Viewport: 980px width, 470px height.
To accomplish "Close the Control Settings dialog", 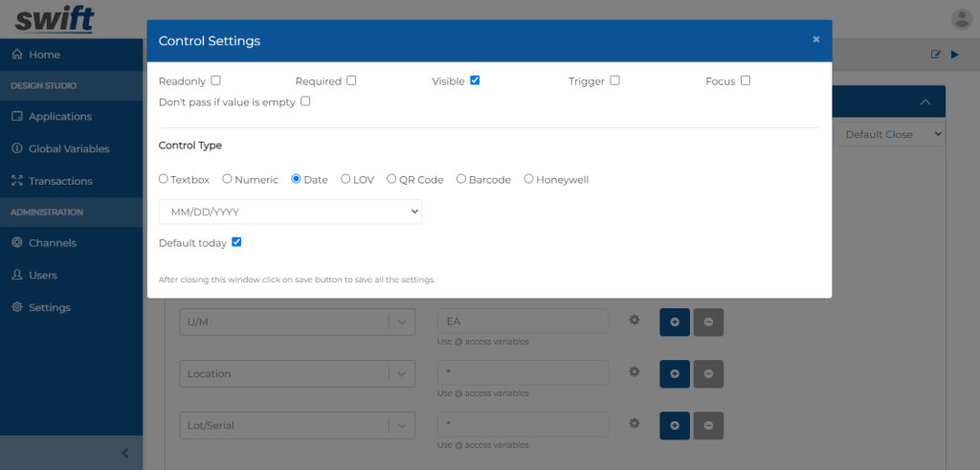I will tap(815, 39).
